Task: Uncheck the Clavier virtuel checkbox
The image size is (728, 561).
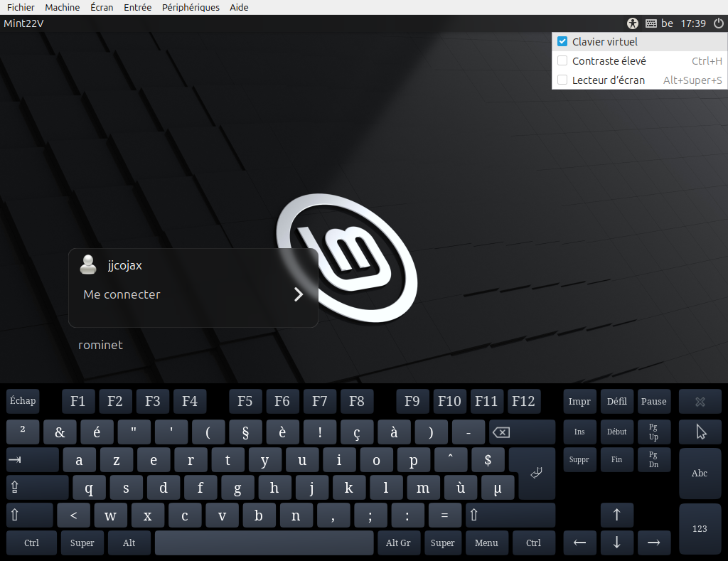Action: tap(562, 41)
